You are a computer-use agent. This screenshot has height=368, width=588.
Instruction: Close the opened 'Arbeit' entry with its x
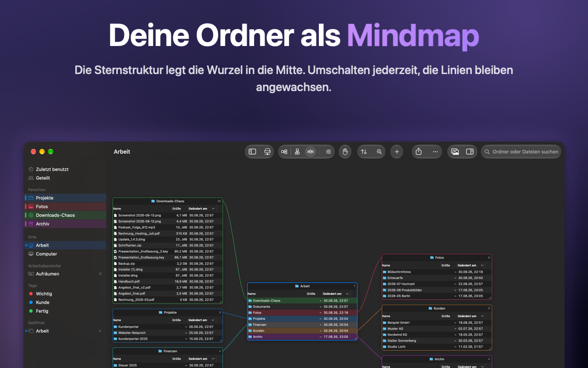click(x=100, y=331)
